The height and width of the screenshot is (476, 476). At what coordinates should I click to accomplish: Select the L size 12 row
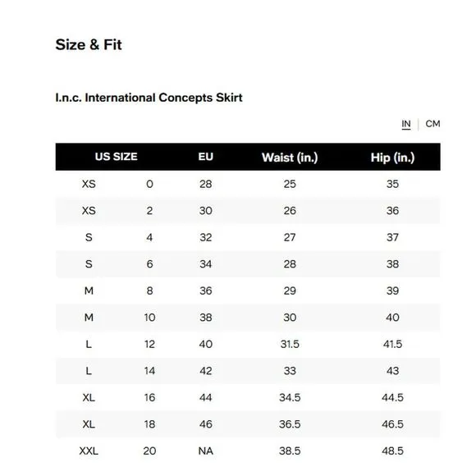[x=248, y=344]
